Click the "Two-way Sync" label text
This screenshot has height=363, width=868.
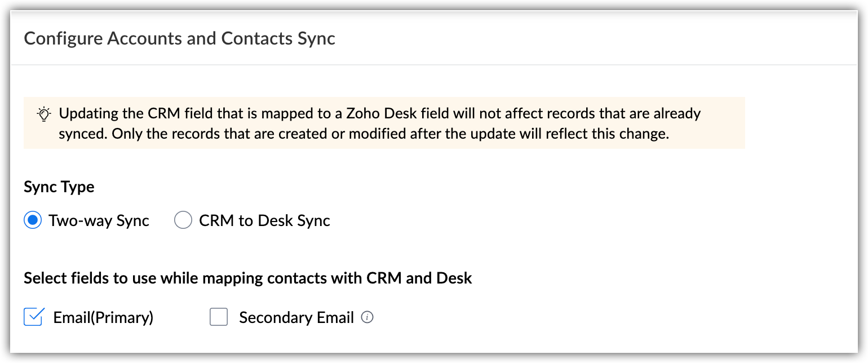pyautogui.click(x=99, y=220)
